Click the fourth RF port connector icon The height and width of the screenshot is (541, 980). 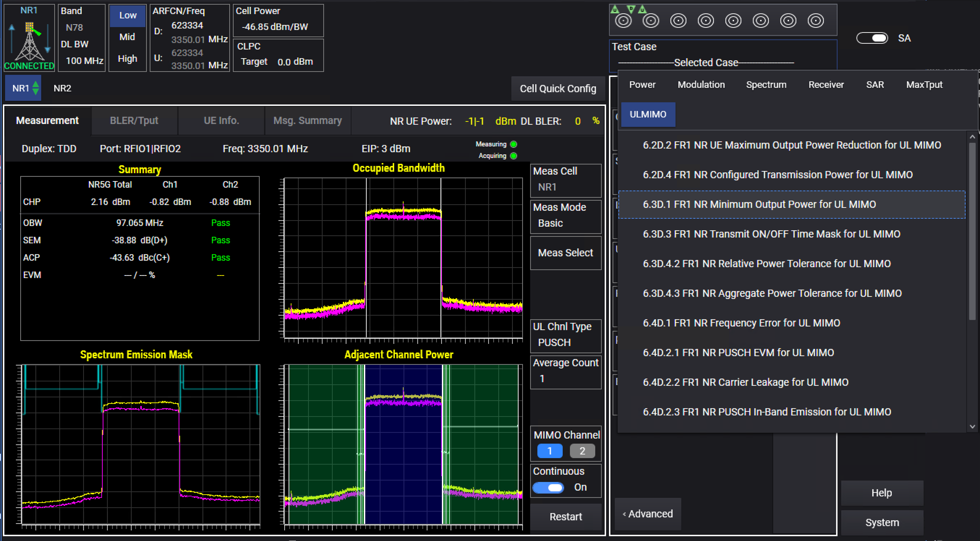coord(706,21)
